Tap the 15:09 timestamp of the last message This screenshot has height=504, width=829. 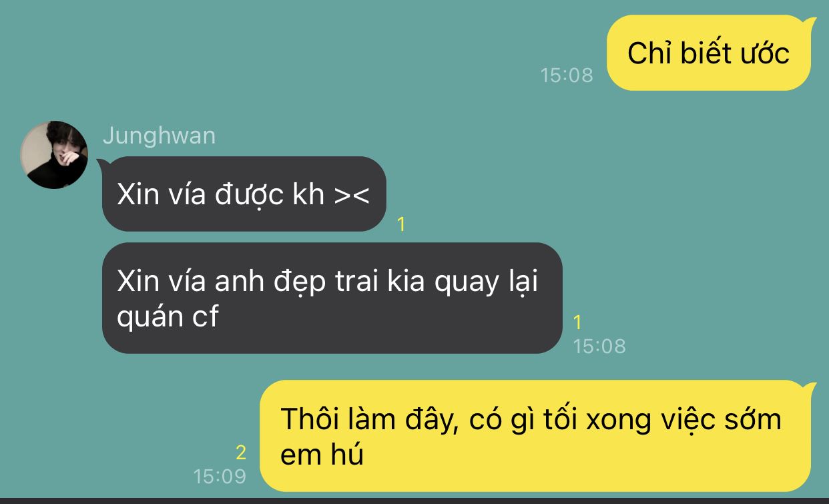[x=220, y=476]
